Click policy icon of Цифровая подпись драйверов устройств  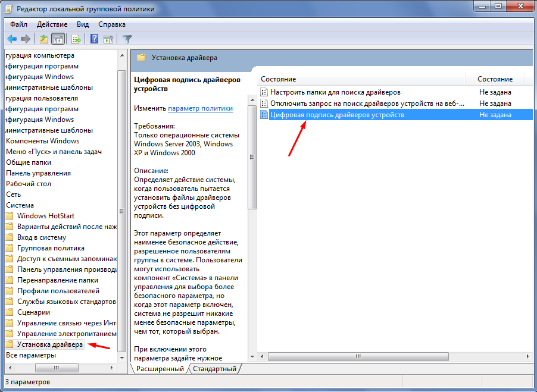(264, 115)
